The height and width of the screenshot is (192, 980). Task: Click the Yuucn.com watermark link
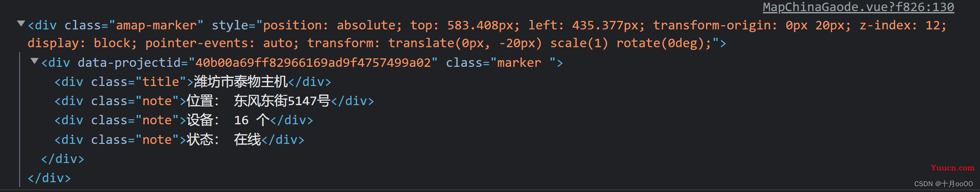click(x=952, y=168)
